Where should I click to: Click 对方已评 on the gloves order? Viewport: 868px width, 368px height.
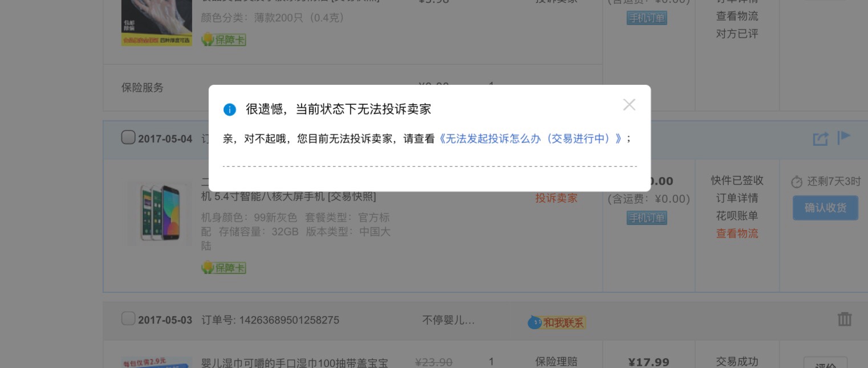(737, 34)
